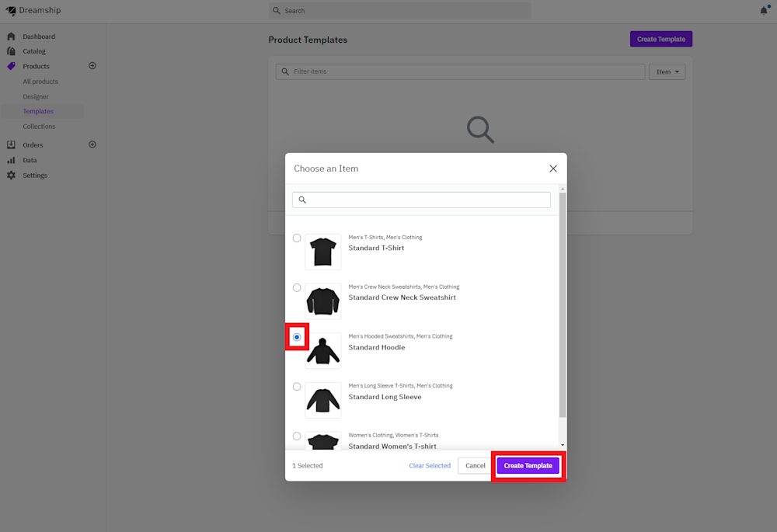Click the Orders inbox icon
Viewport: 777px width, 532px height.
coord(11,144)
